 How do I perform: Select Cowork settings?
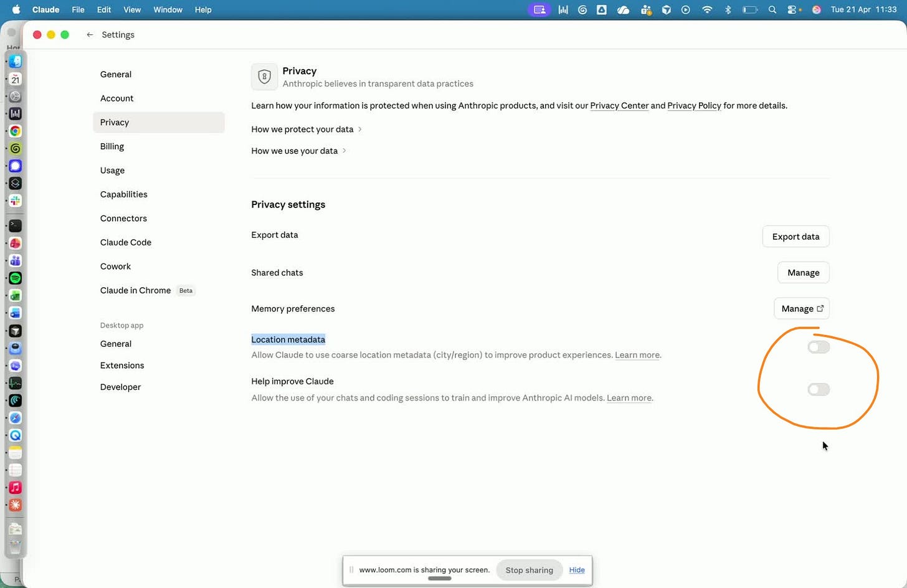(x=159, y=266)
